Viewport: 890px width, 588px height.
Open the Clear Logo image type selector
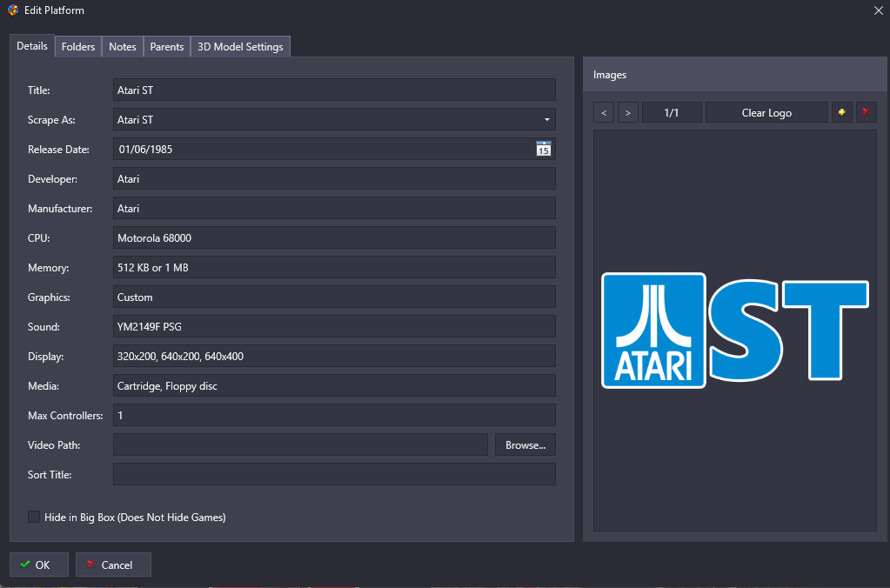(x=766, y=112)
